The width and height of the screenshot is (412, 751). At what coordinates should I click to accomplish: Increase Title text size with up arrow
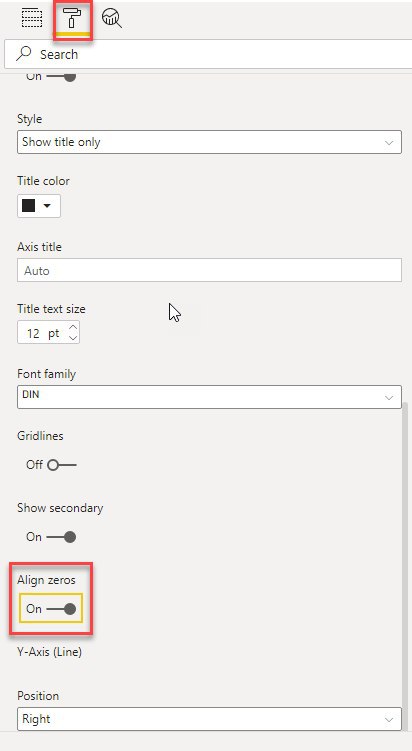click(x=73, y=328)
